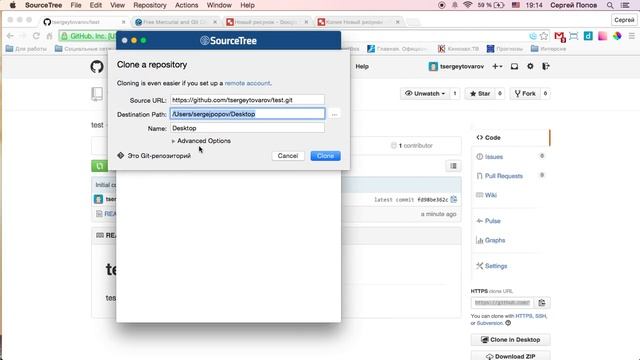The image size is (640, 360).
Task: Click the HTTPS clone link
Action: click(524, 316)
